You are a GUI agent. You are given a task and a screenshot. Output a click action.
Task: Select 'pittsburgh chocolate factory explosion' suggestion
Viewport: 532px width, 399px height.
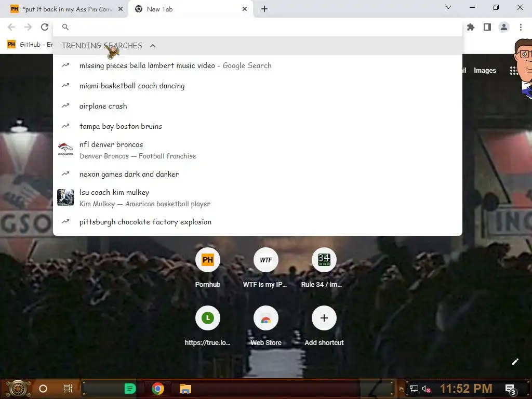pos(258,222)
